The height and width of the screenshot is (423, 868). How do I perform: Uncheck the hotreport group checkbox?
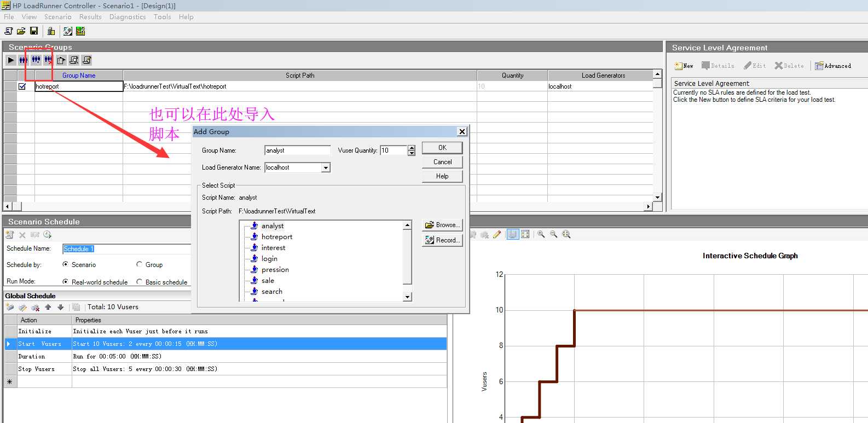[x=22, y=86]
